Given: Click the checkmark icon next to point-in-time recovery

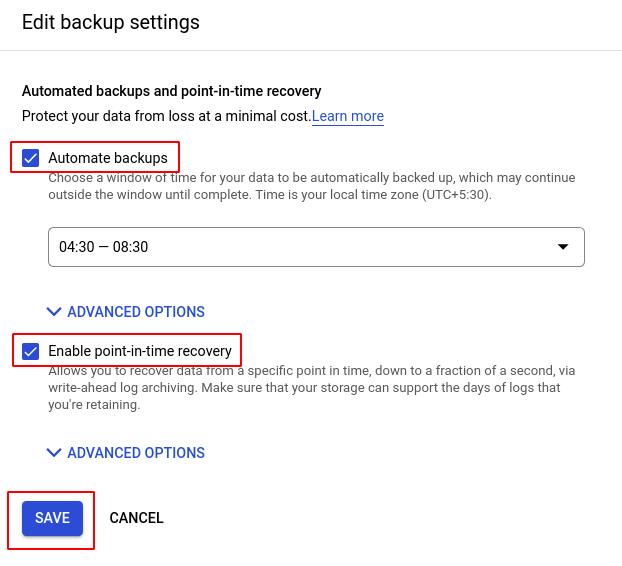Looking at the screenshot, I should point(31,351).
